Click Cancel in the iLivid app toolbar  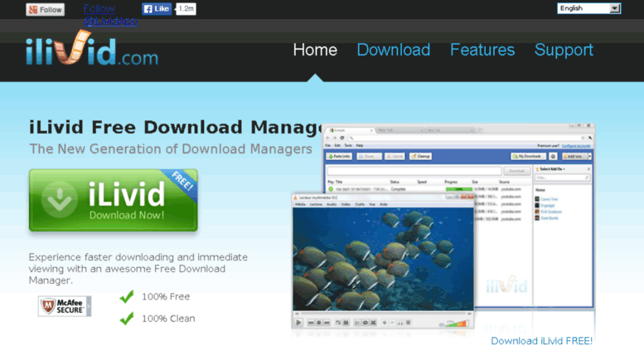(395, 156)
